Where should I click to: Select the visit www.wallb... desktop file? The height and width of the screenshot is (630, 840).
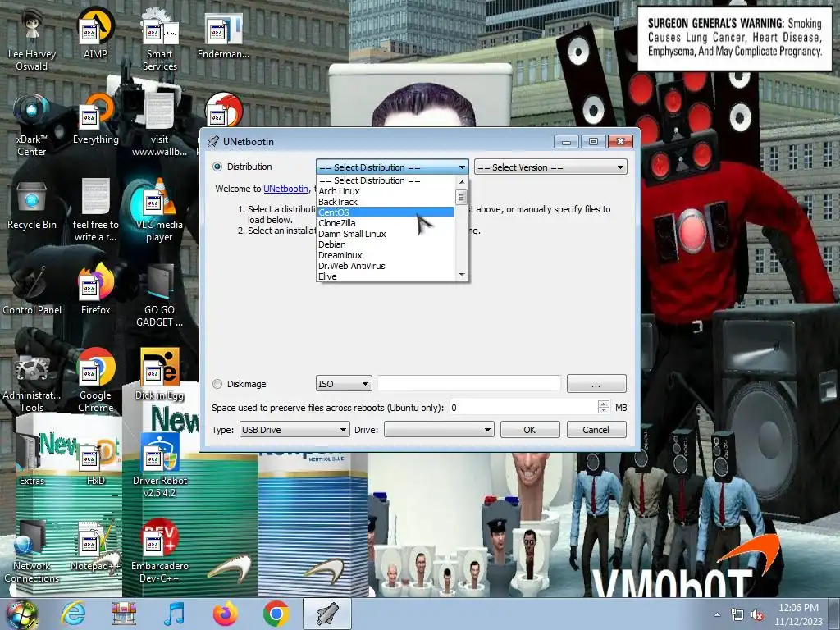click(x=159, y=126)
